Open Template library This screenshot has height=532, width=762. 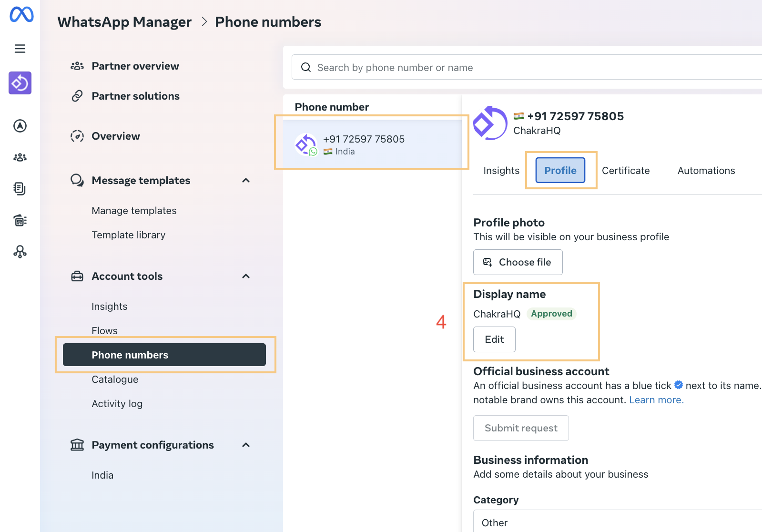click(129, 235)
